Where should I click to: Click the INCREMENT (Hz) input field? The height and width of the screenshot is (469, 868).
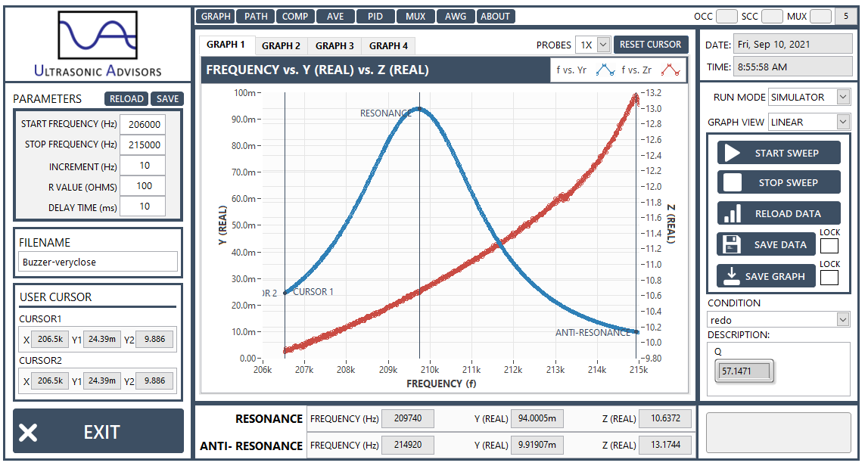[143, 166]
